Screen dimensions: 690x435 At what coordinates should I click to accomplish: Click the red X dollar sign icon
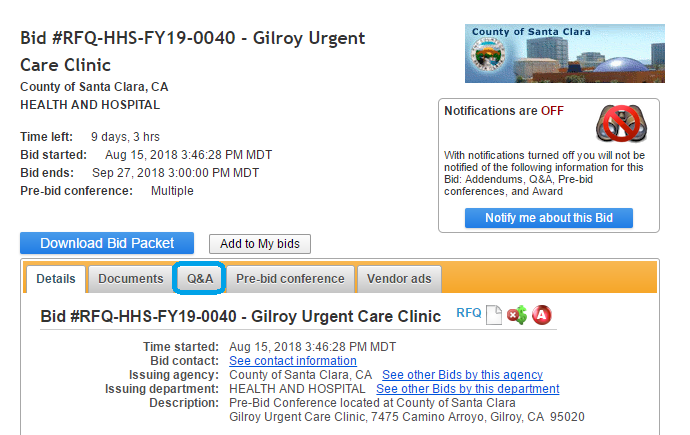coord(517,316)
